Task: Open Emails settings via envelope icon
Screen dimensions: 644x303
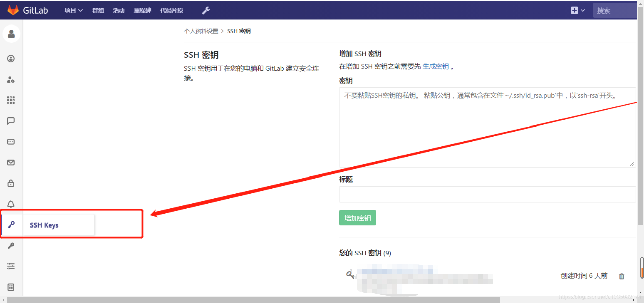Action: pyautogui.click(x=11, y=162)
